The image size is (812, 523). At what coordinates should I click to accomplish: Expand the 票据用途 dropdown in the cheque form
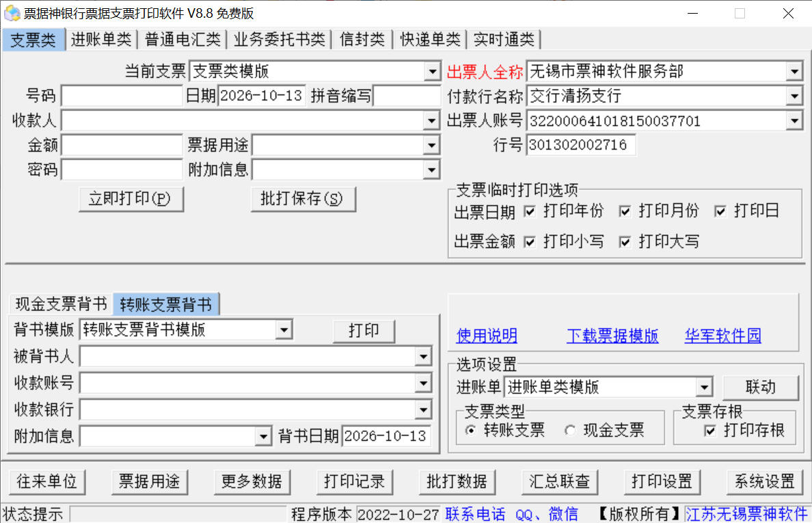click(x=431, y=146)
